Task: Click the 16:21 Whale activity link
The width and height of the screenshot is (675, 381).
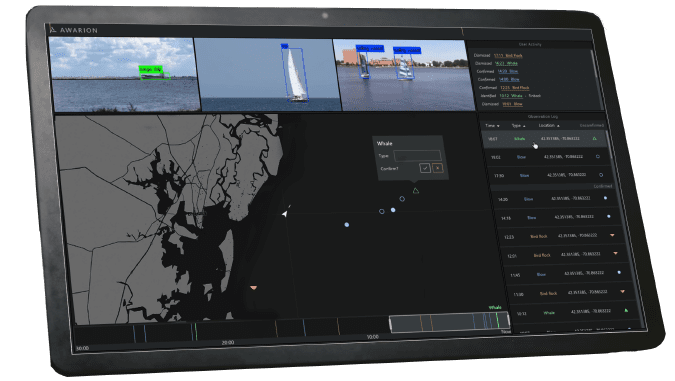Action: coord(506,63)
